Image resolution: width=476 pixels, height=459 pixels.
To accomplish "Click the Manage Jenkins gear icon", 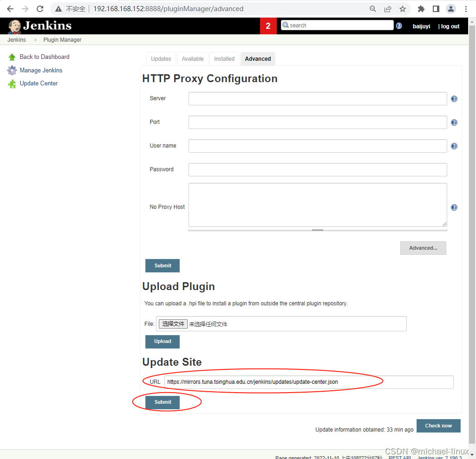I will pyautogui.click(x=12, y=71).
